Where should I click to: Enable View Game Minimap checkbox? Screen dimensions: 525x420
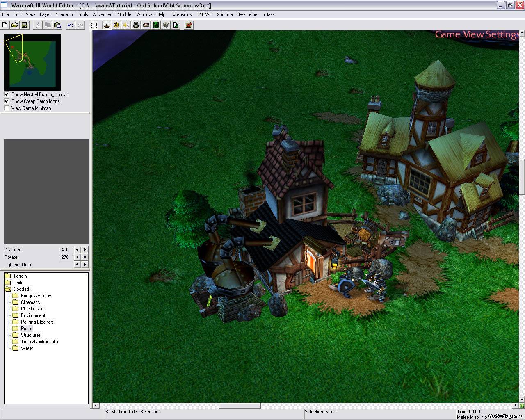click(x=7, y=108)
